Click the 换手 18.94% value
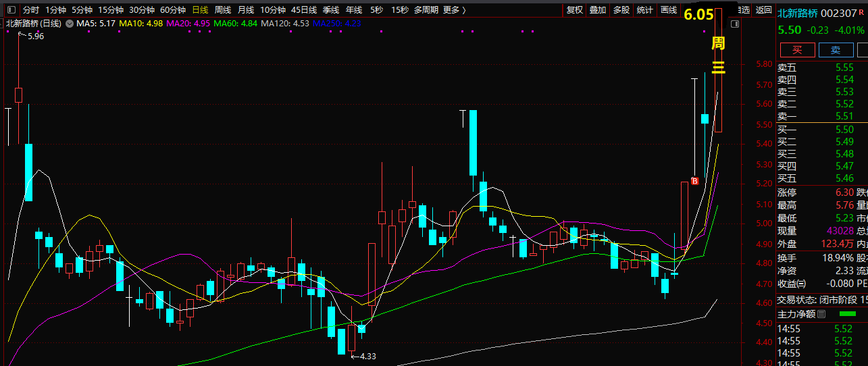 [836, 258]
